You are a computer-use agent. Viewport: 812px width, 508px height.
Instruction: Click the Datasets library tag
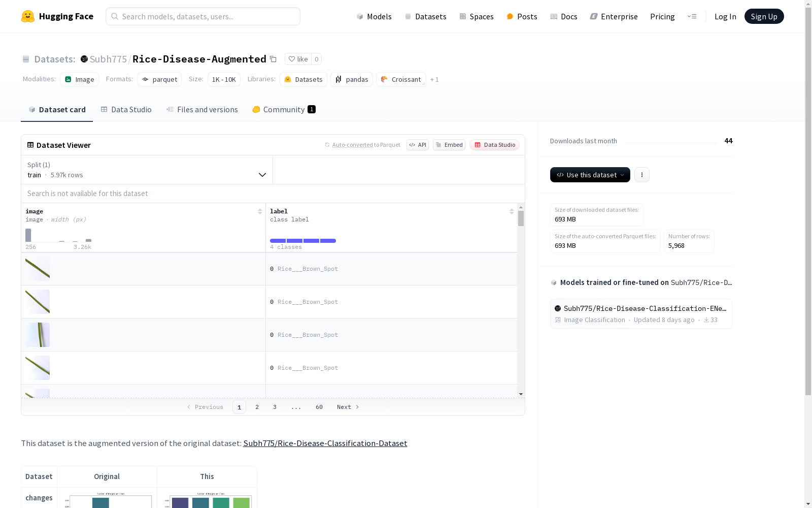(303, 79)
